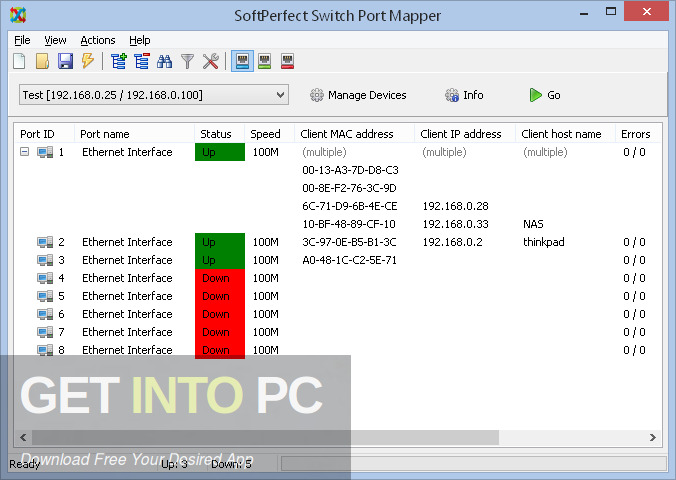This screenshot has height=480, width=676.
Task: Click the binoculars Find icon
Action: (164, 62)
